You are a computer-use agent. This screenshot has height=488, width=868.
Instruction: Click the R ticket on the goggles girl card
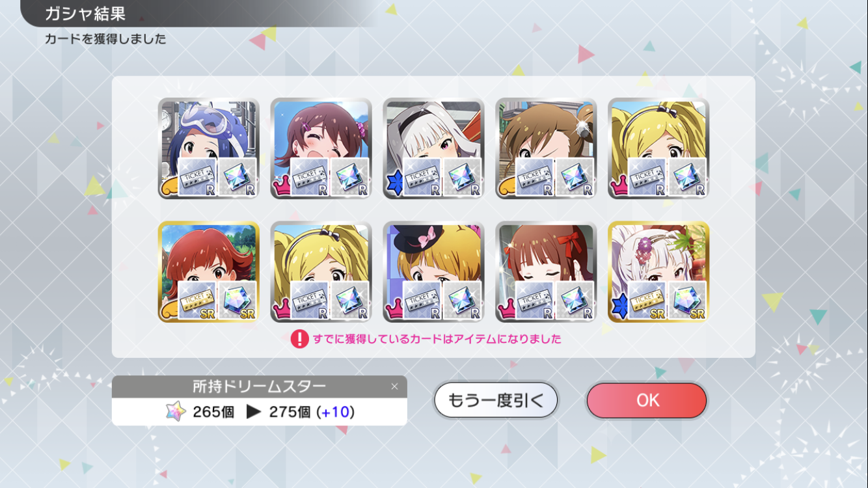click(197, 177)
